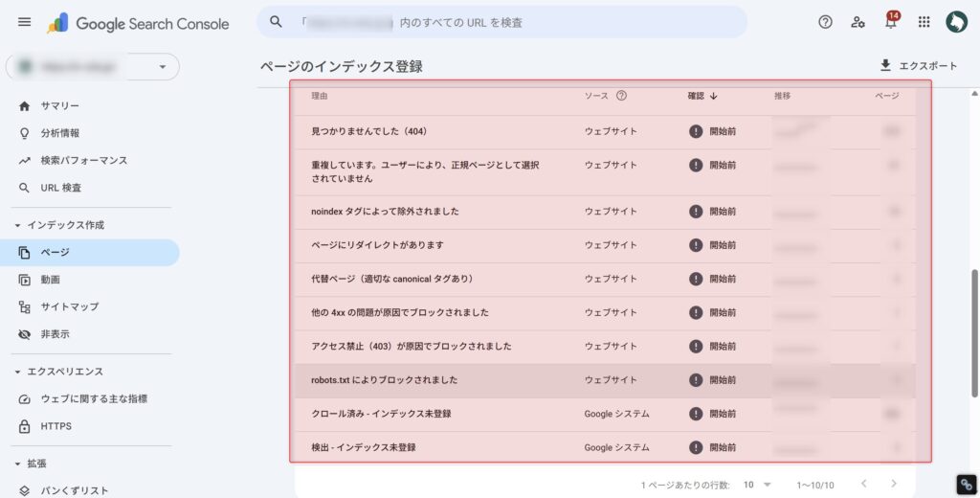This screenshot has height=498, width=980.
Task: Click the 1〜10/10 pagination text
Action: coord(815,485)
